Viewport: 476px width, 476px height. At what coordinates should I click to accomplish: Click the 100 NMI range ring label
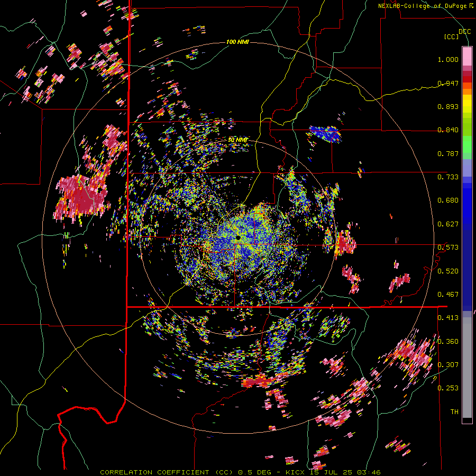(x=237, y=42)
